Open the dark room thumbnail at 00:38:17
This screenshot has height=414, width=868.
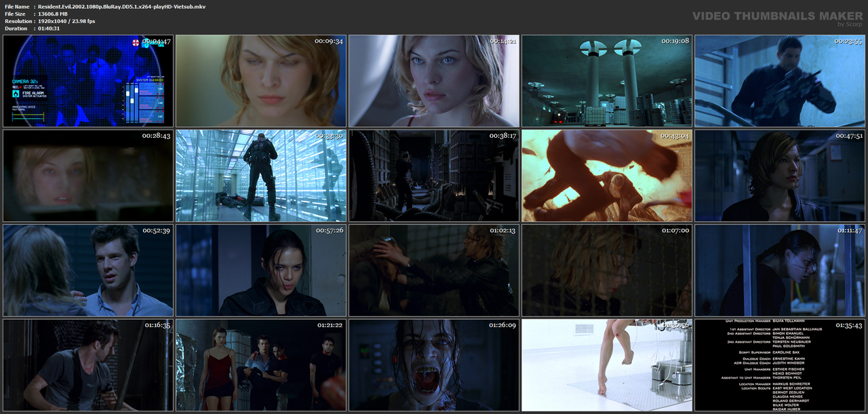tap(434, 176)
